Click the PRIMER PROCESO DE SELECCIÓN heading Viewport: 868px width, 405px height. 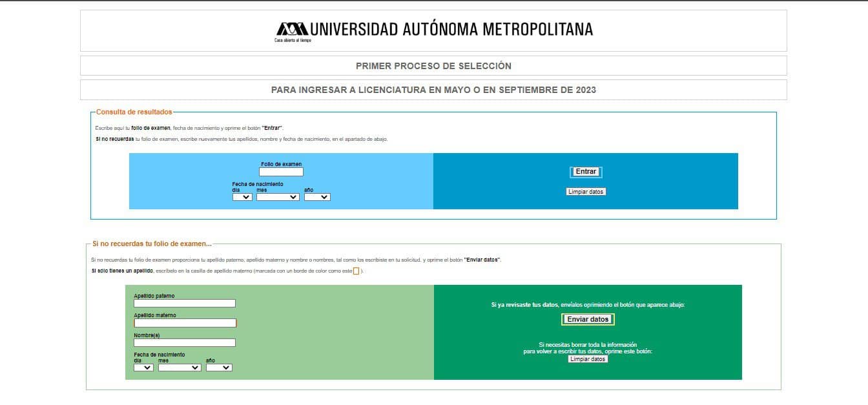pyautogui.click(x=433, y=66)
